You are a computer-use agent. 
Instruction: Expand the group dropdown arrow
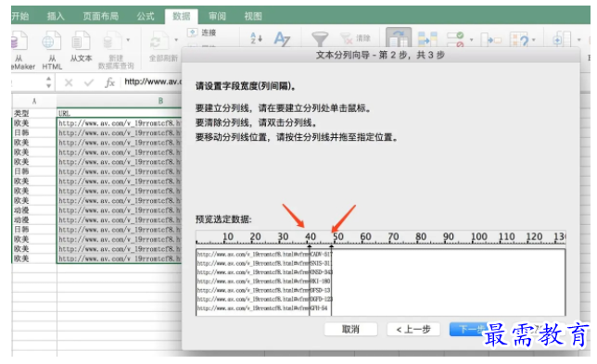click(x=578, y=40)
